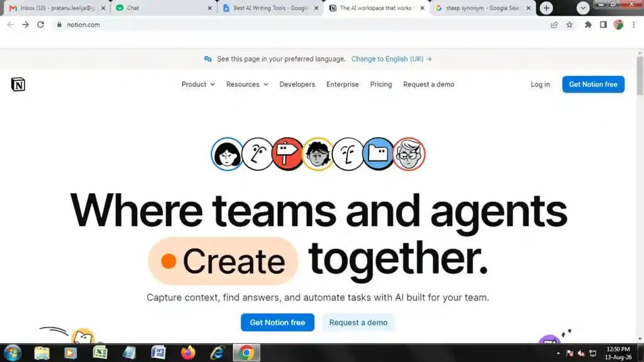Image resolution: width=644 pixels, height=362 pixels.
Task: Open the Chrome profile avatar
Action: coord(619,25)
